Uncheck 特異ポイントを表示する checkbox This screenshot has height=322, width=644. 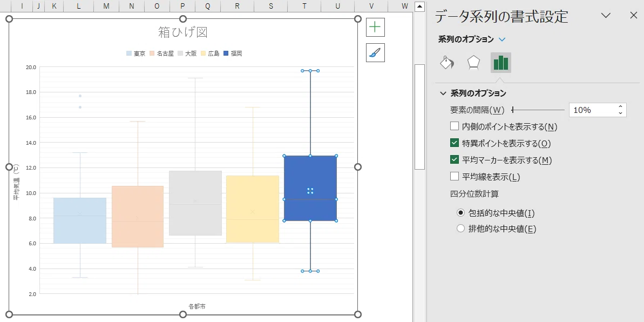(x=454, y=143)
